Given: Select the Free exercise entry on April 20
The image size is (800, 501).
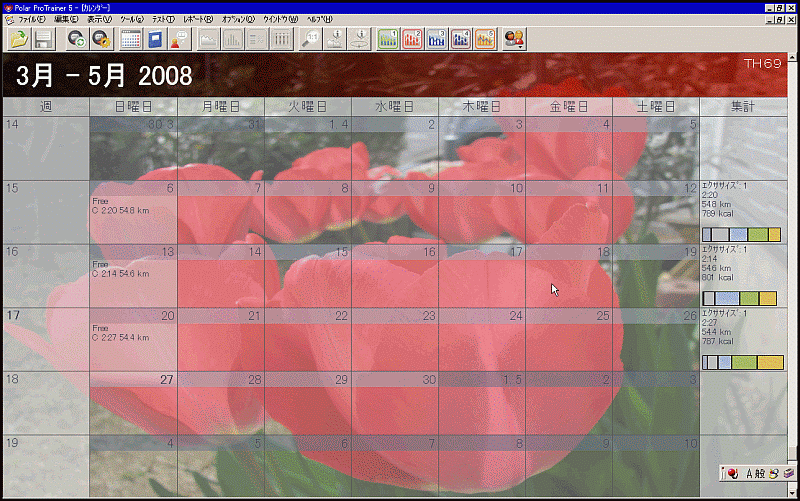Looking at the screenshot, I should (121, 333).
